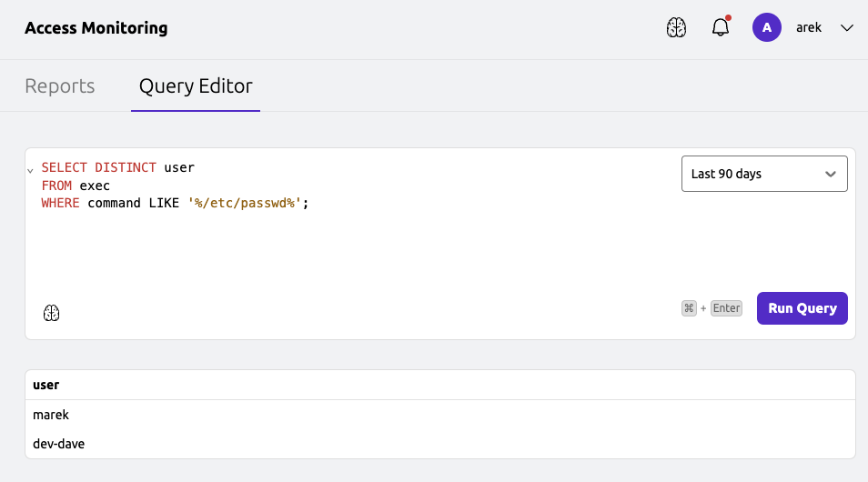Click the purple 'A' user avatar
The height and width of the screenshot is (482, 868).
pos(767,28)
